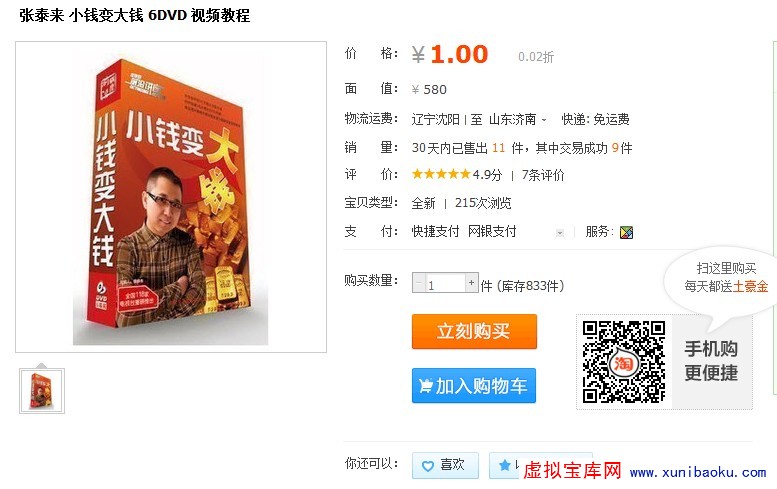777x489 pixels.
Task: Select the small DVD product thumbnail
Action: [x=42, y=391]
